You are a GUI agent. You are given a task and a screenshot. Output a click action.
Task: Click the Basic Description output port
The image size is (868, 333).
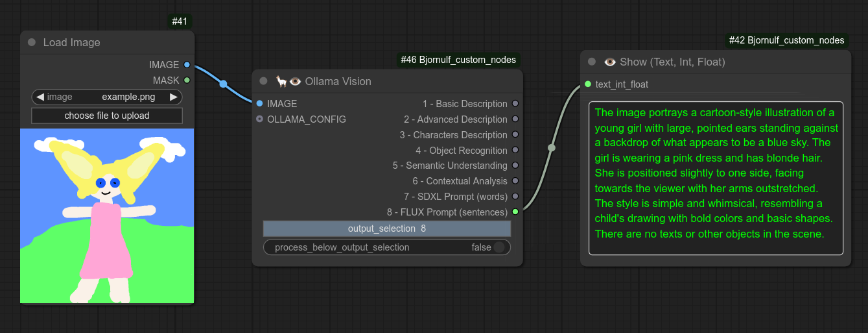click(x=515, y=104)
